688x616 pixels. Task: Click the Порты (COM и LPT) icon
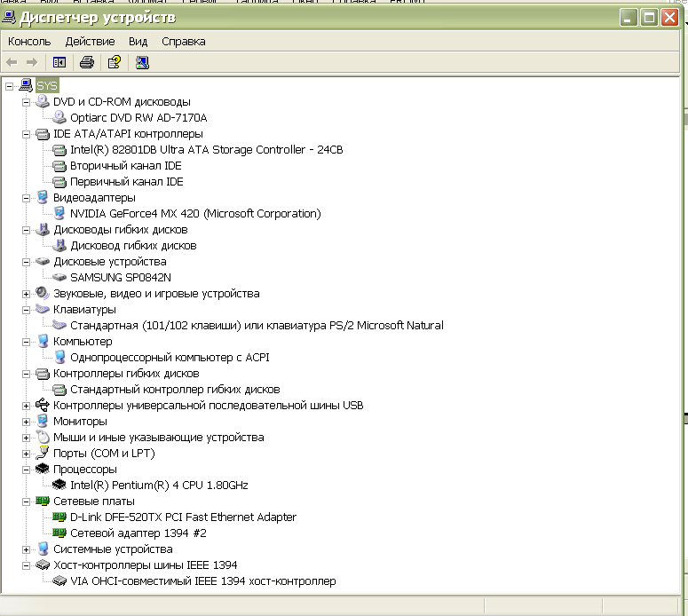click(43, 453)
